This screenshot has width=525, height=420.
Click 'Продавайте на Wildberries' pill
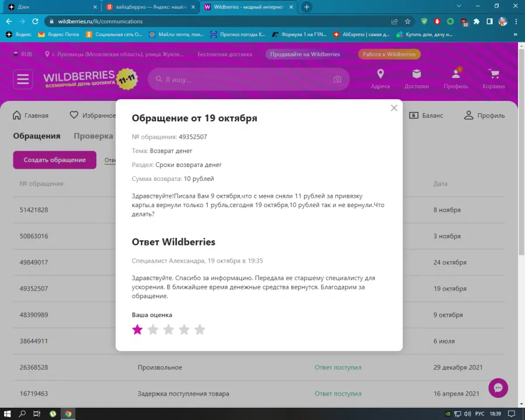click(305, 54)
